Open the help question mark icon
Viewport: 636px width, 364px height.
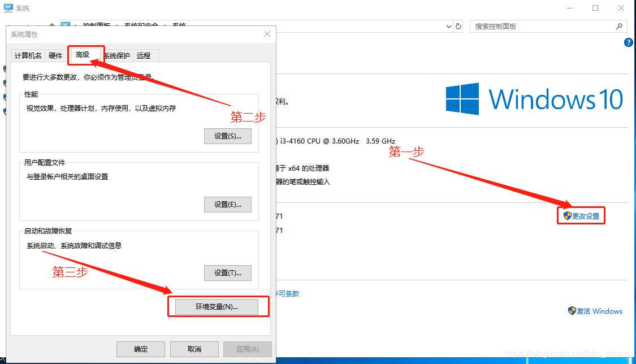click(628, 42)
